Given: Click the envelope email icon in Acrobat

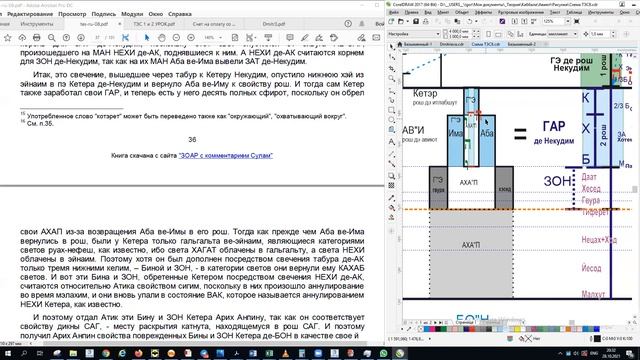Looking at the screenshot, I should click(x=376, y=38).
